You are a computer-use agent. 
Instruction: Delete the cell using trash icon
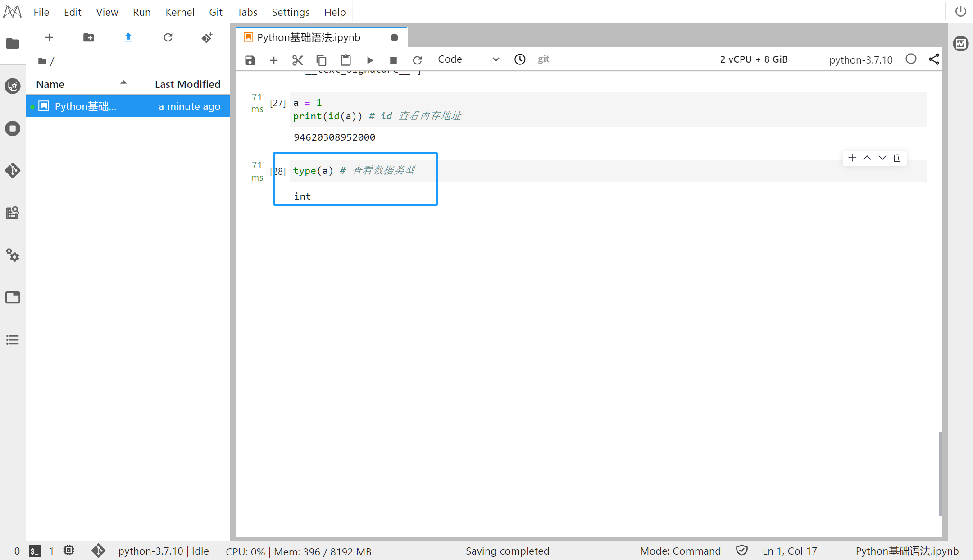coord(897,158)
